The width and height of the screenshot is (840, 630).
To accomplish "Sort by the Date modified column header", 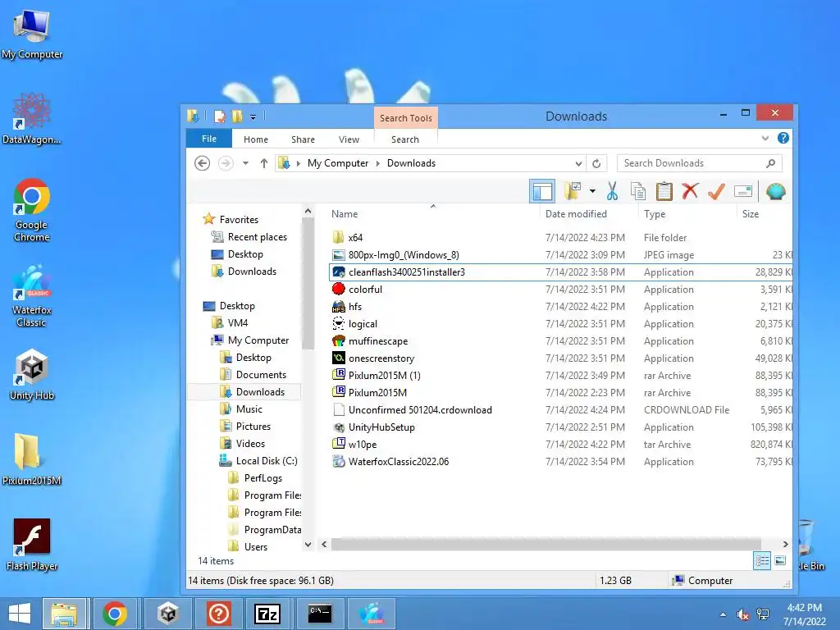I will point(576,214).
